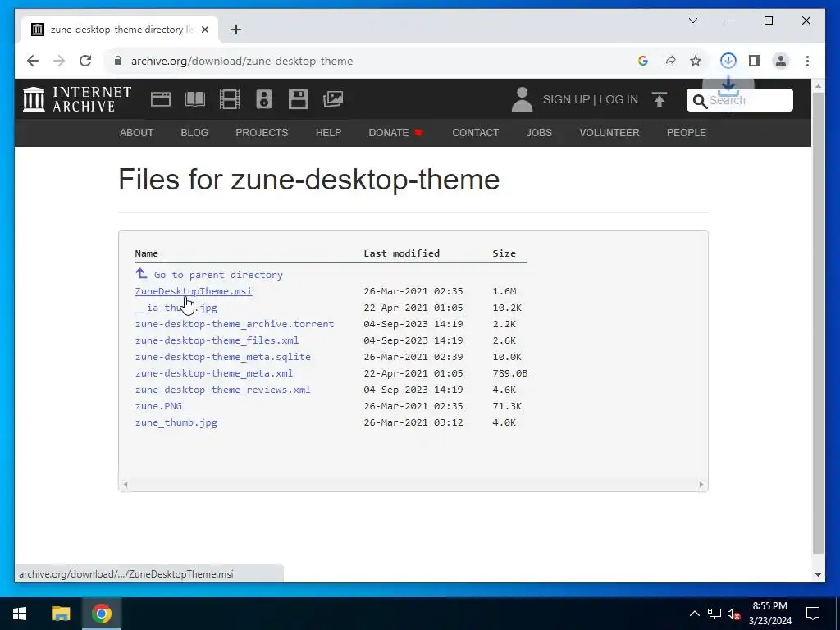Open the Software floppy disk icon
840x630 pixels.
click(299, 99)
